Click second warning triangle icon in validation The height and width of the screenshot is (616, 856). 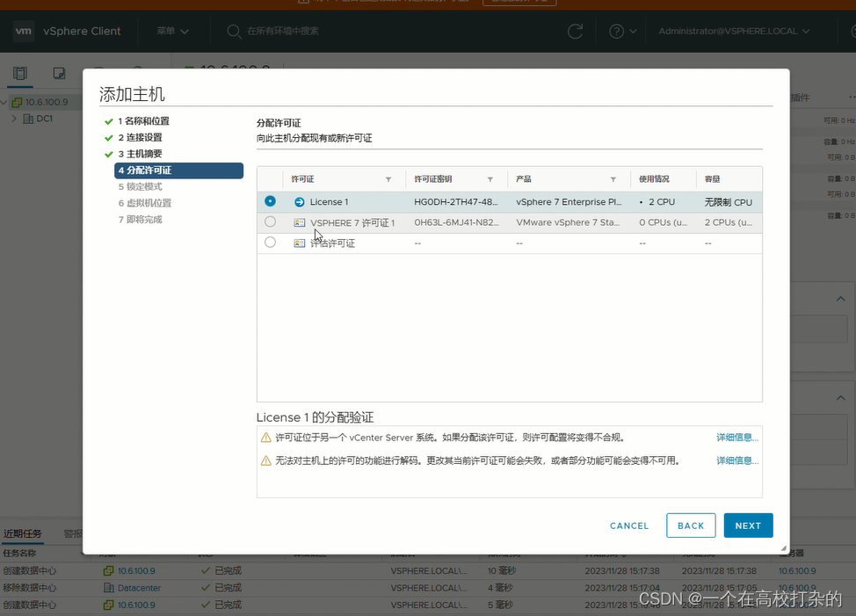pos(266,461)
